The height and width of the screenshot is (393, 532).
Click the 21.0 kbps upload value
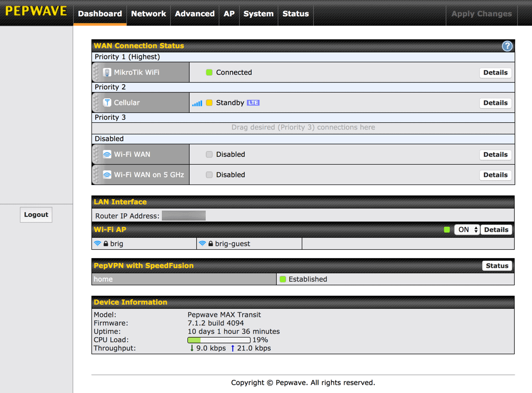[254, 348]
